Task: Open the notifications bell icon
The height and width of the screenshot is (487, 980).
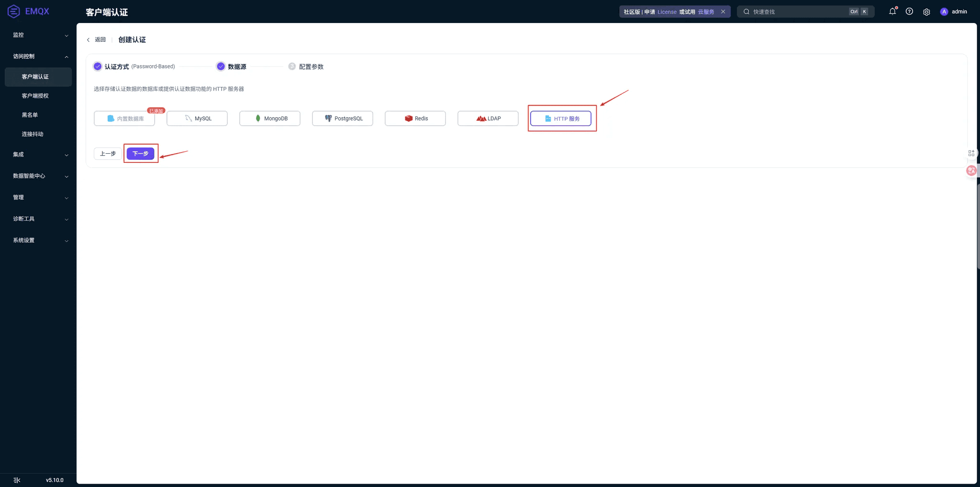Action: [892, 11]
